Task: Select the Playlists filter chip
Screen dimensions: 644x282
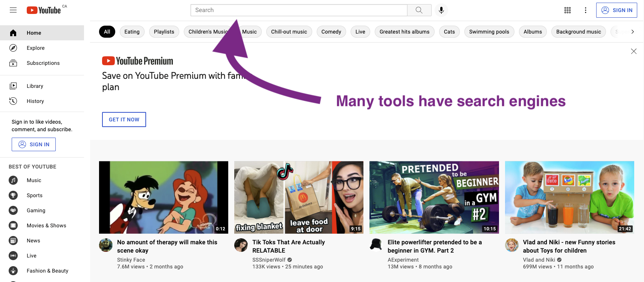Action: point(164,32)
